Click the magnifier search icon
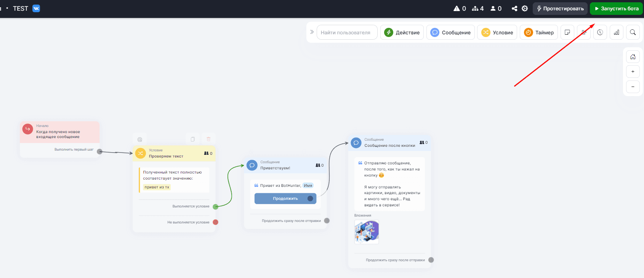 pos(633,32)
